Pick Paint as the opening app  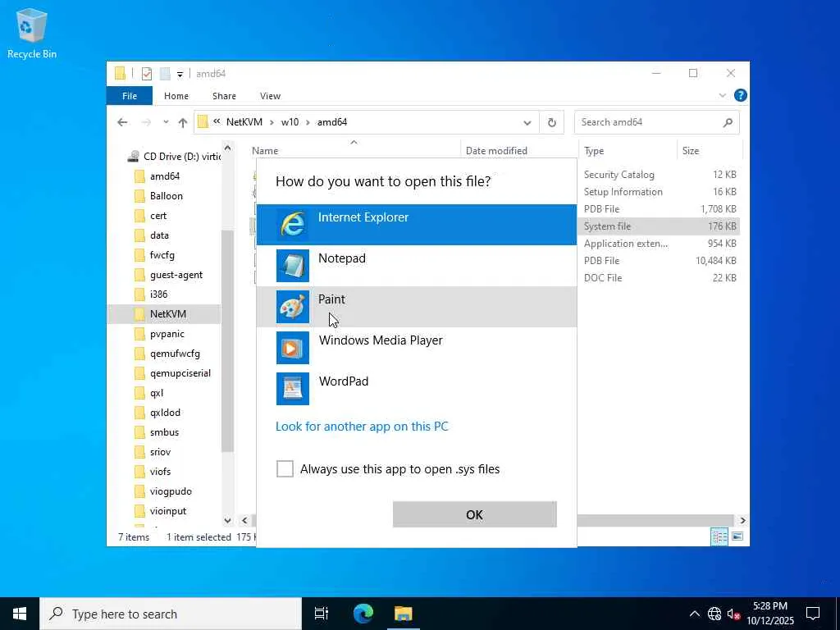click(416, 307)
